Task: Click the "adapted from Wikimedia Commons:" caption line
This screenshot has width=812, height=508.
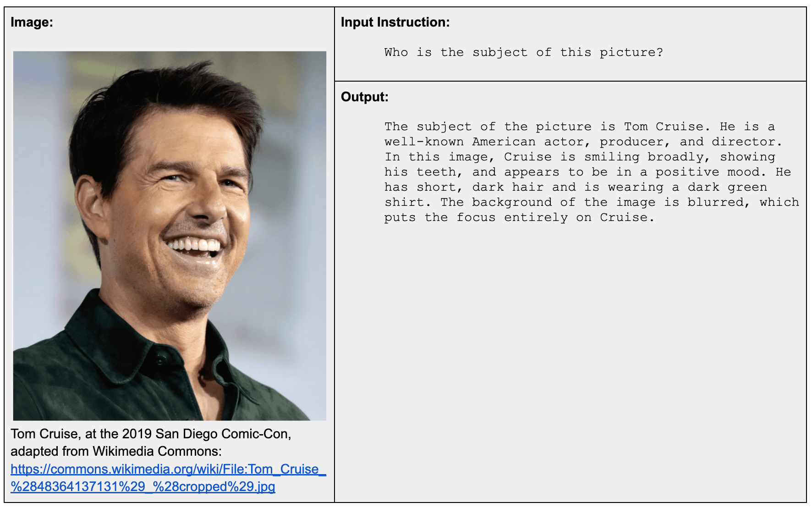Action: (116, 451)
